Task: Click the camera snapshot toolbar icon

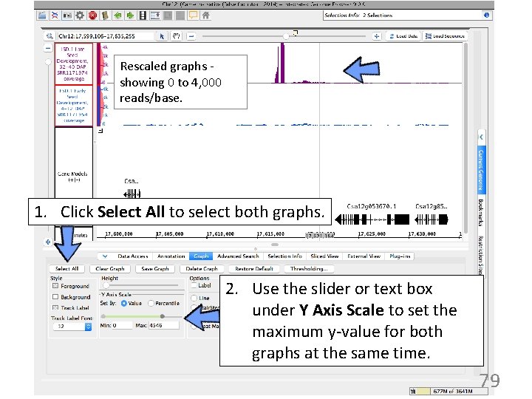Action: 67,16
